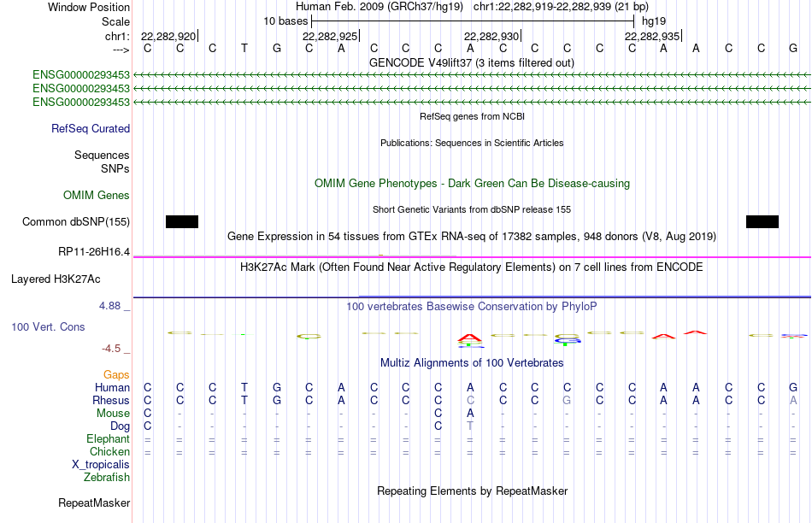Click Short Genetic Variants from dbSNP title

pyautogui.click(x=472, y=209)
